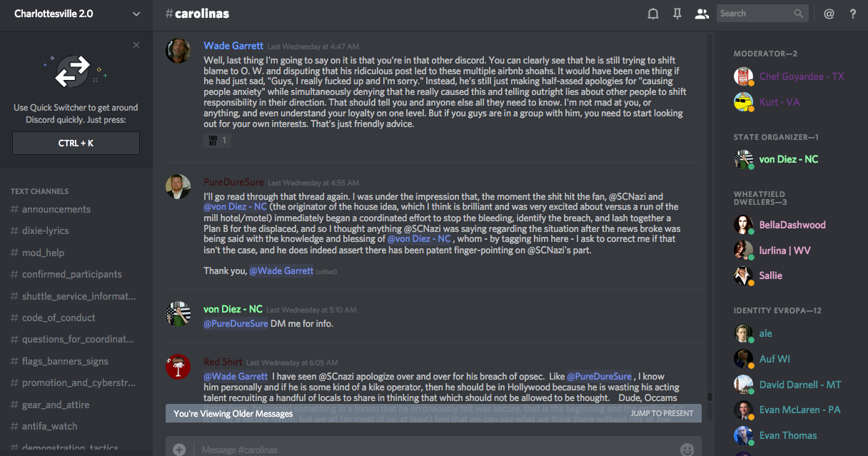
Task: Click the chat scrollbar thumb
Action: point(710,397)
